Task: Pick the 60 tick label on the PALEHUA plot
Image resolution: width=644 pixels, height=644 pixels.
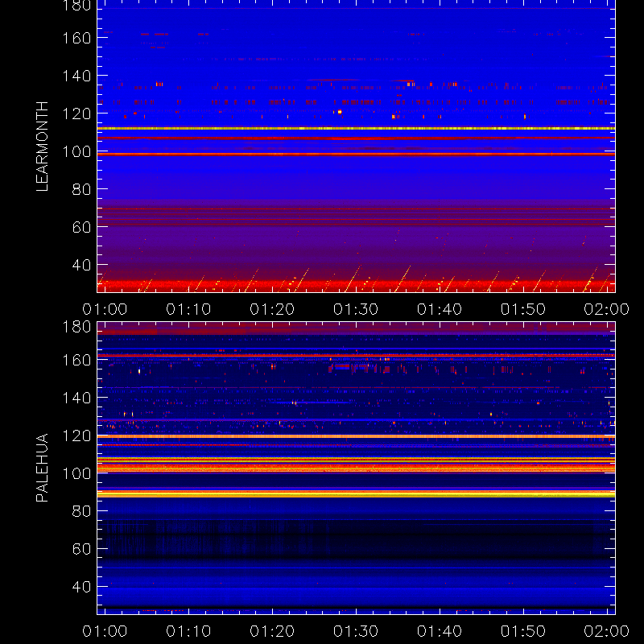Action: 82,549
